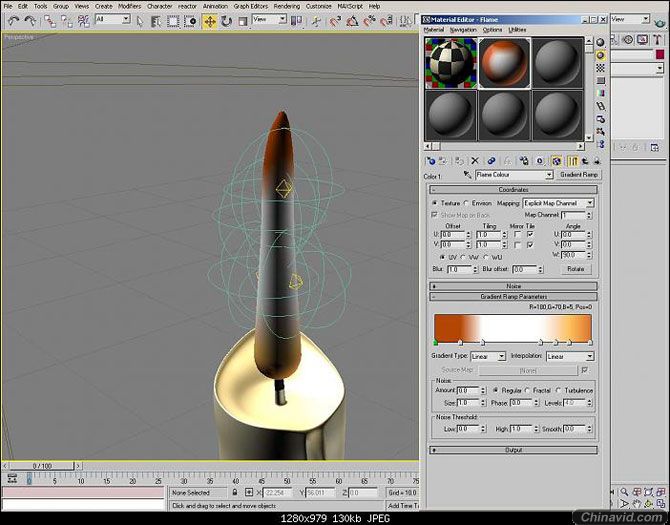This screenshot has height=525, width=670.
Task: Click the selection lock padlock toggle
Action: click(234, 493)
